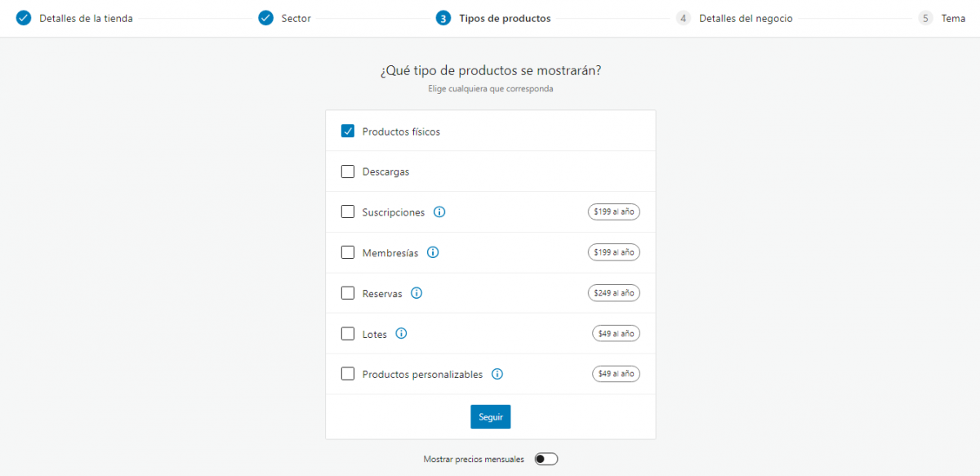The height and width of the screenshot is (476, 980).
Task: Go to the Detalles del negocio step
Action: click(x=746, y=18)
